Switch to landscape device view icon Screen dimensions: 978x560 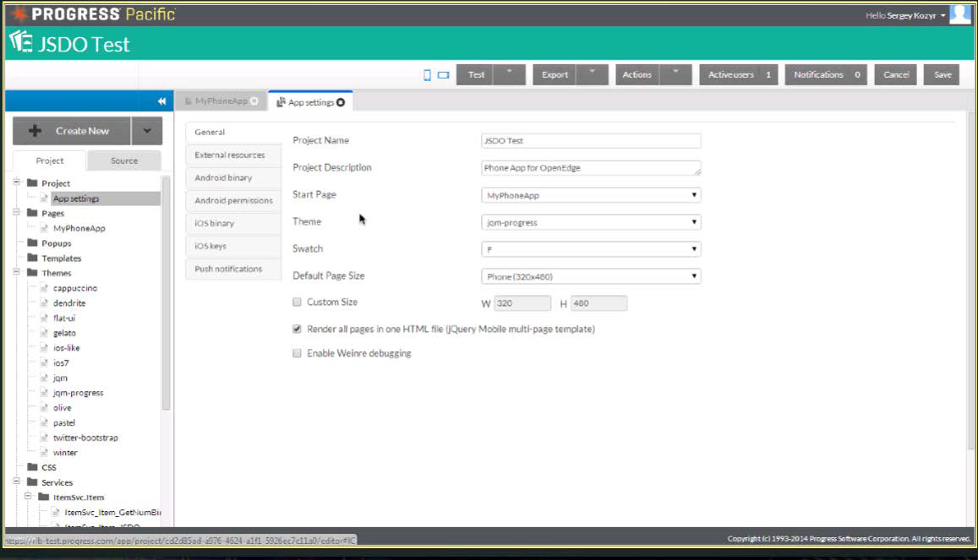click(x=443, y=75)
